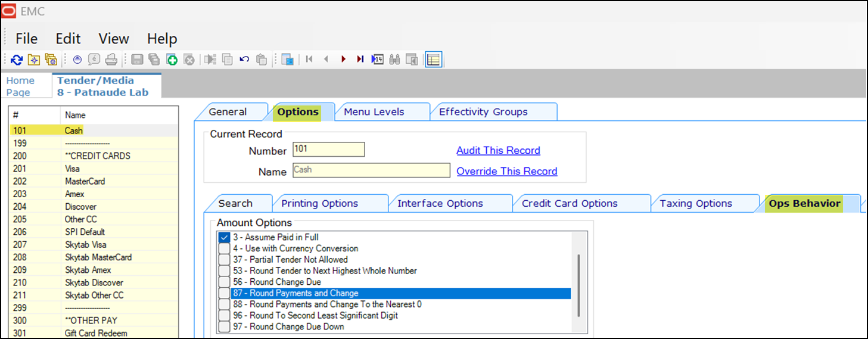Enable 87 - Round Payments and Change checkbox
Screen dimensions: 868x339
224,293
